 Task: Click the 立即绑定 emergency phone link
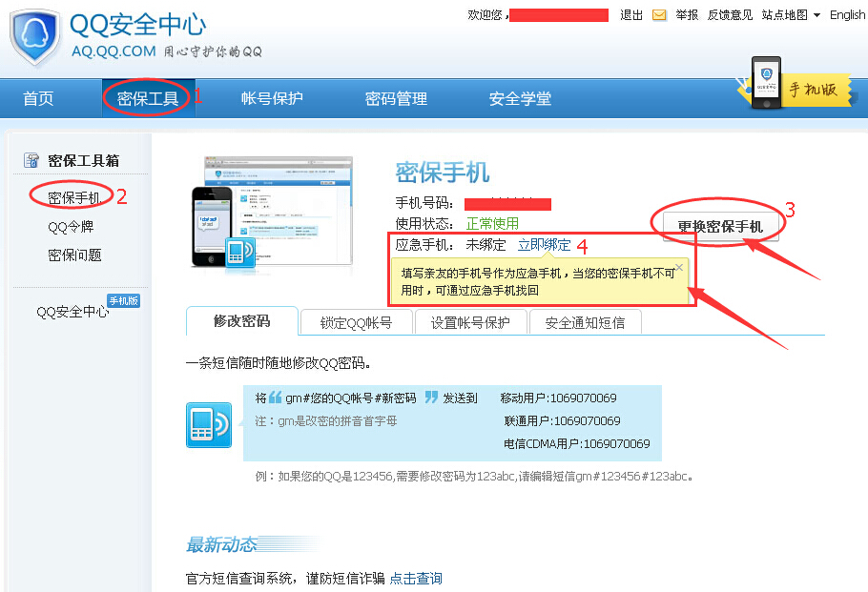point(544,245)
